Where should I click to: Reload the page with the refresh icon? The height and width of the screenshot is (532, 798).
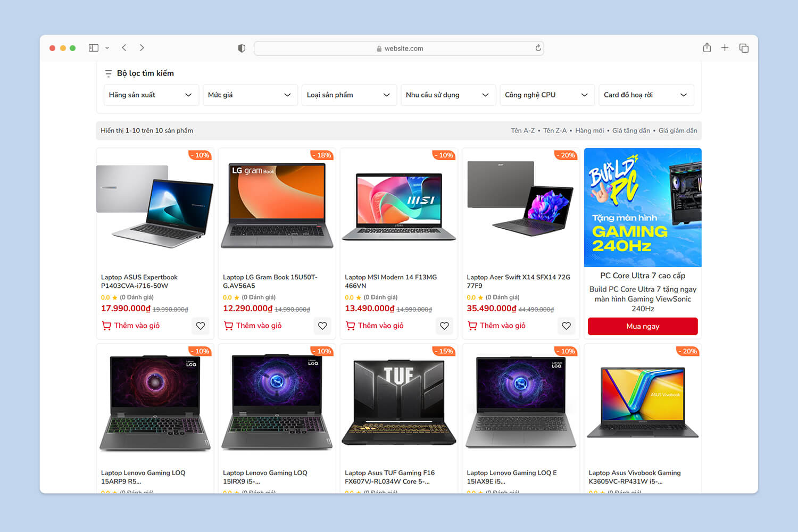(x=538, y=48)
